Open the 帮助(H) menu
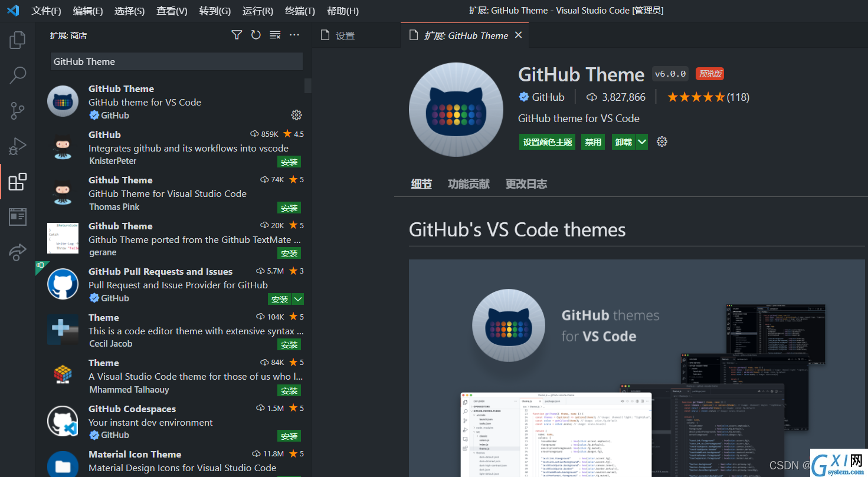 point(343,11)
